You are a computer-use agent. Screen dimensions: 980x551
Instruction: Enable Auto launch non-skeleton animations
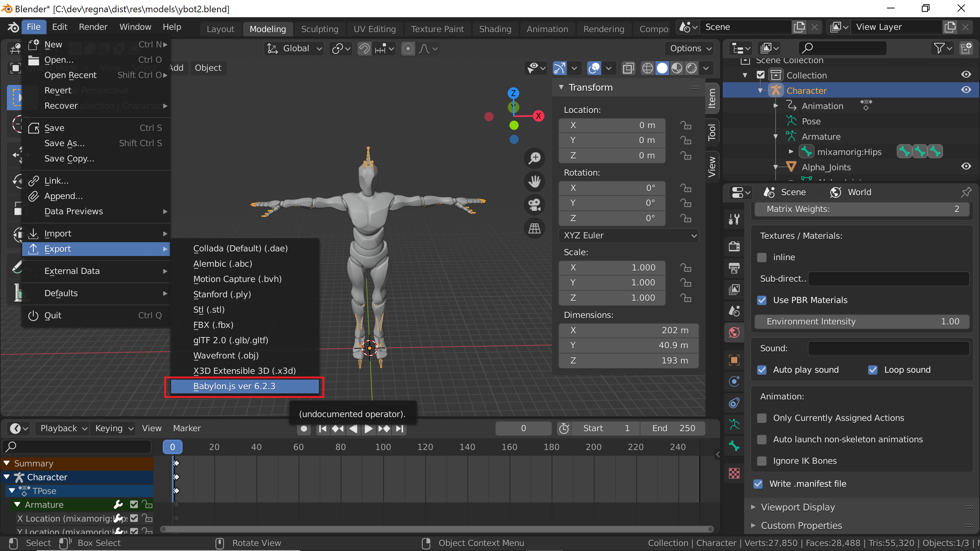coord(762,439)
